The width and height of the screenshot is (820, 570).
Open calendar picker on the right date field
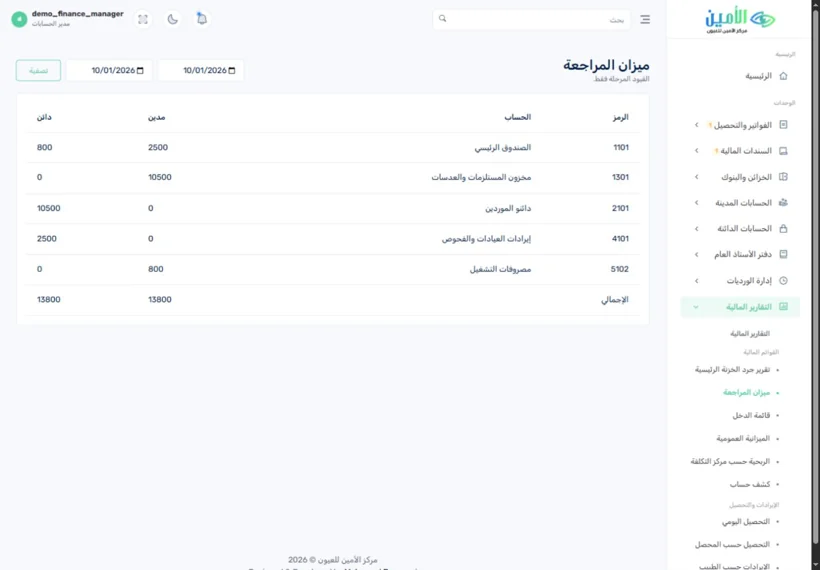click(232, 71)
